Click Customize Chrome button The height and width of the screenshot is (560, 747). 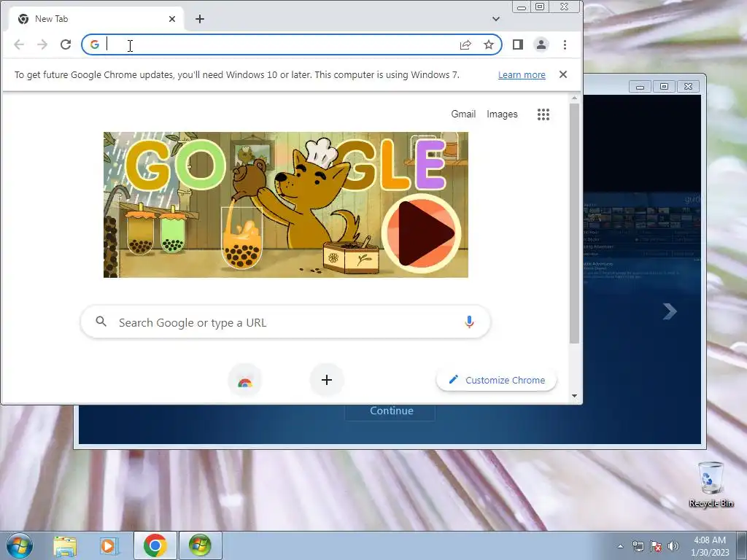(x=496, y=380)
